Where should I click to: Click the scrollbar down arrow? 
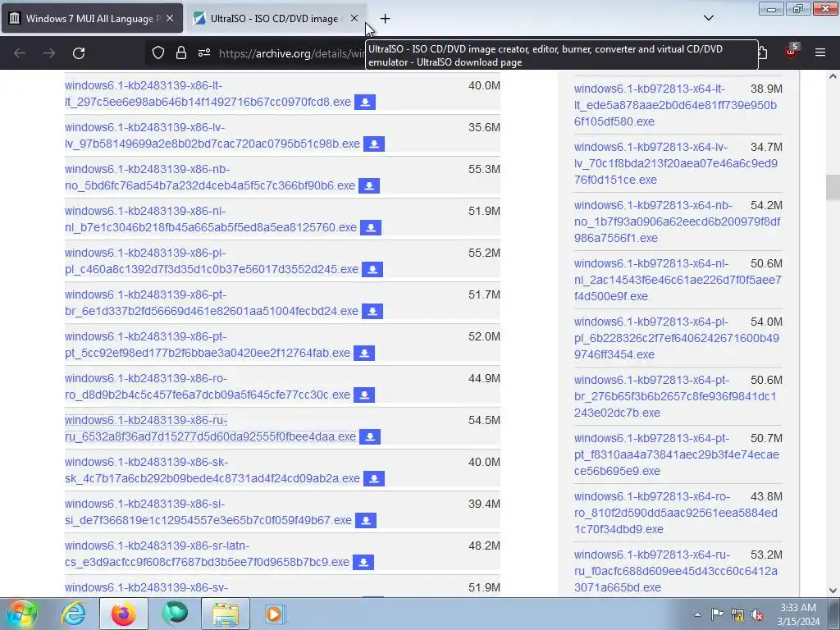pos(833,591)
